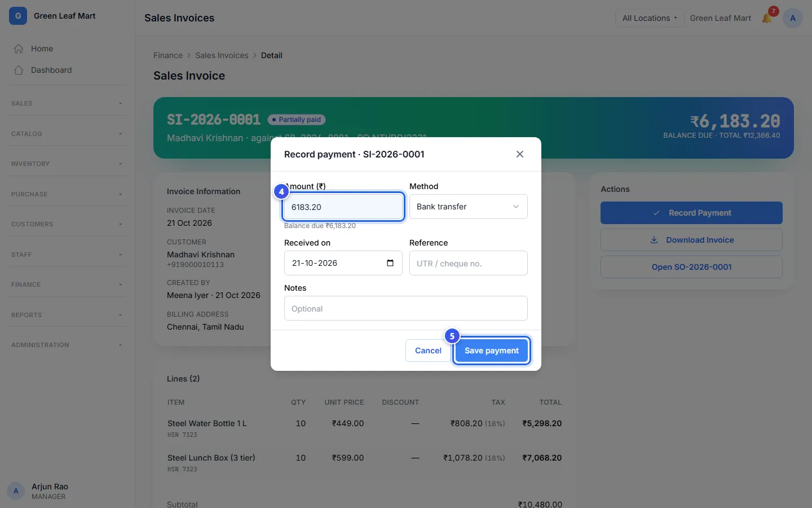This screenshot has width=812, height=508.
Task: Expand the INVENTORY sidebar section
Action: tap(67, 164)
